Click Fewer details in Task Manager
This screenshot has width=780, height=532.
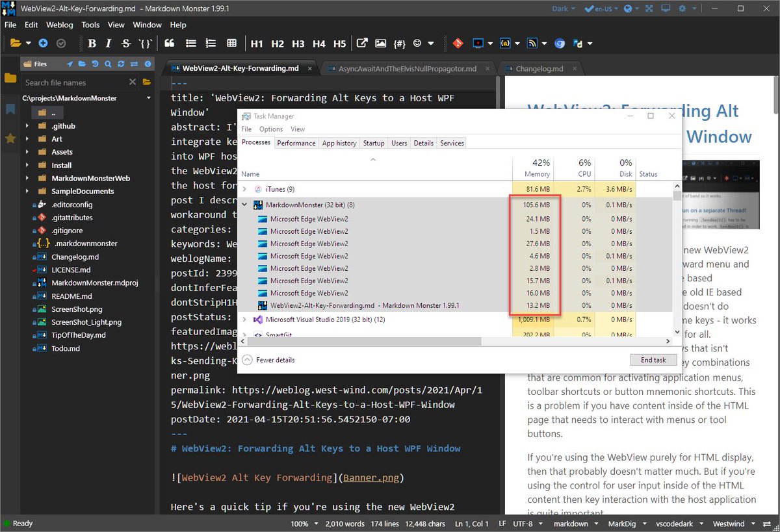pyautogui.click(x=270, y=360)
